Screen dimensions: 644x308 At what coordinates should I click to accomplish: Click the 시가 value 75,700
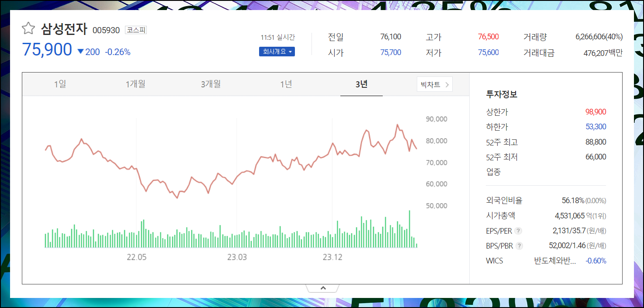click(391, 52)
